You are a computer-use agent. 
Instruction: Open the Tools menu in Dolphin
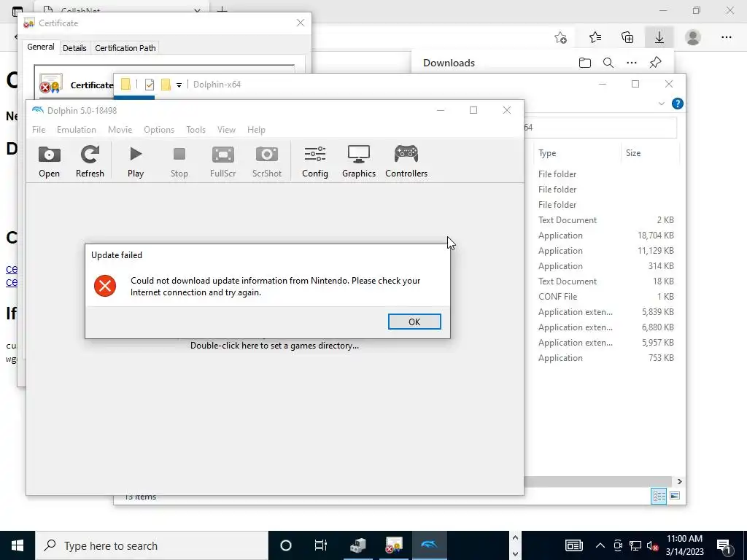196,130
